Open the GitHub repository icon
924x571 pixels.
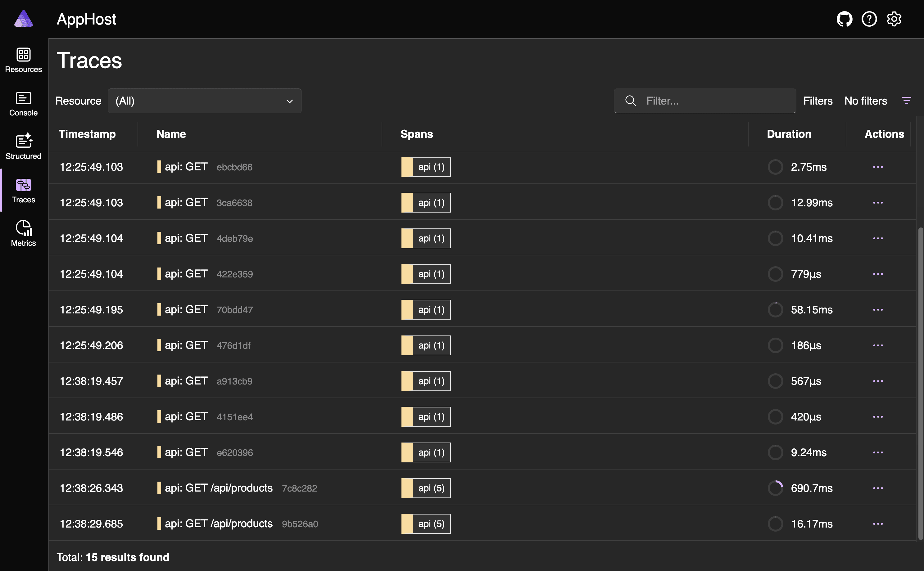pos(844,19)
